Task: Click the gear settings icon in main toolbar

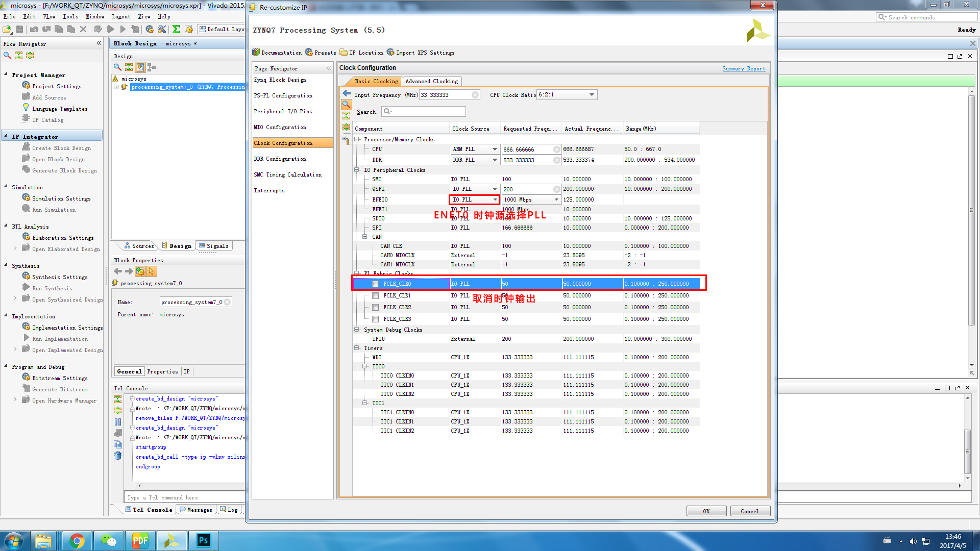Action: tap(150, 29)
